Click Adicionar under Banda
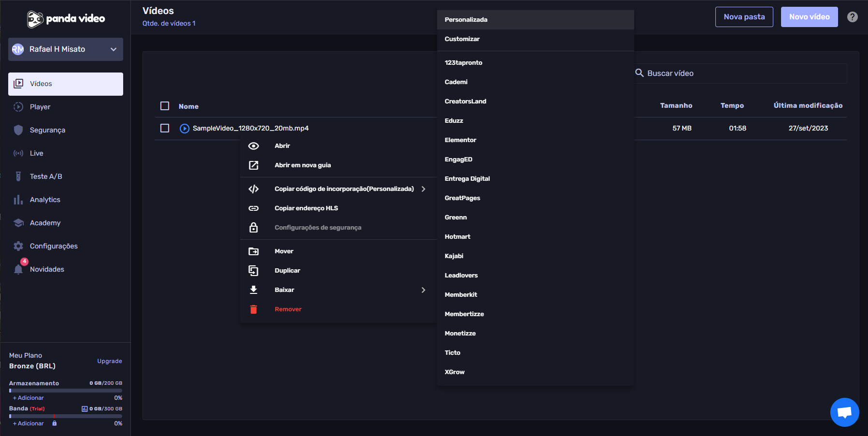 click(x=28, y=423)
